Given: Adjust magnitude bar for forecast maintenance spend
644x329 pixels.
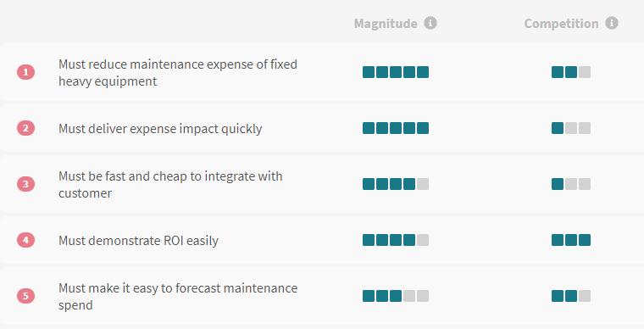Looking at the screenshot, I should coord(396,296).
